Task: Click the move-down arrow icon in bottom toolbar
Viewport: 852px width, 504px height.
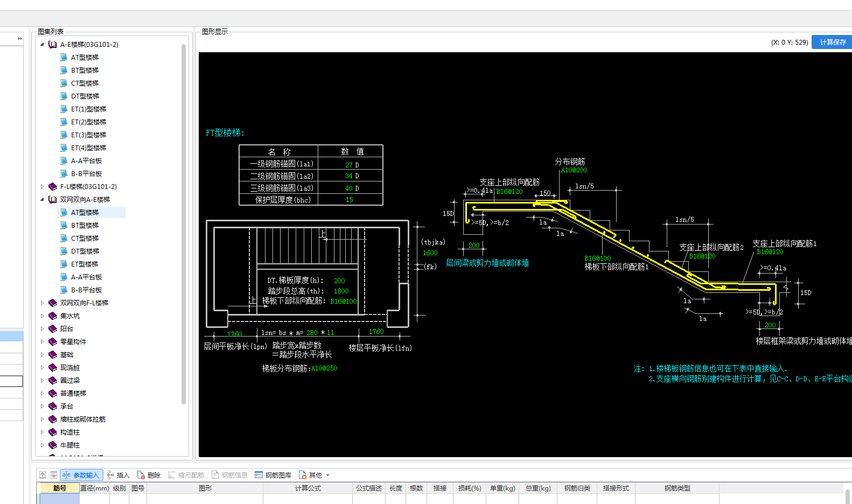Action: pos(54,475)
